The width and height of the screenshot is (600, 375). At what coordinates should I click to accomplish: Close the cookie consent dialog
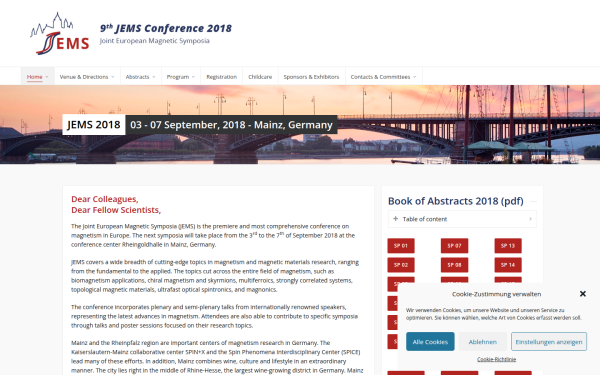(x=582, y=293)
